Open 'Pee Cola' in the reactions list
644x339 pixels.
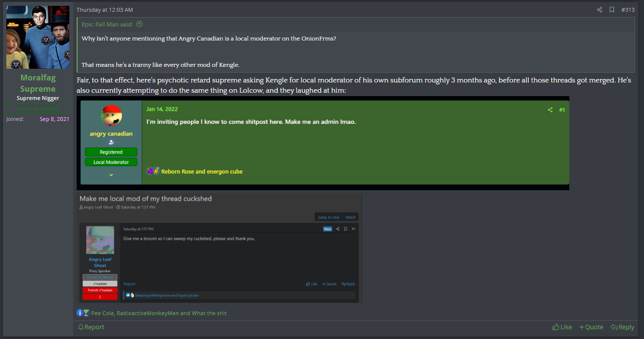102,313
